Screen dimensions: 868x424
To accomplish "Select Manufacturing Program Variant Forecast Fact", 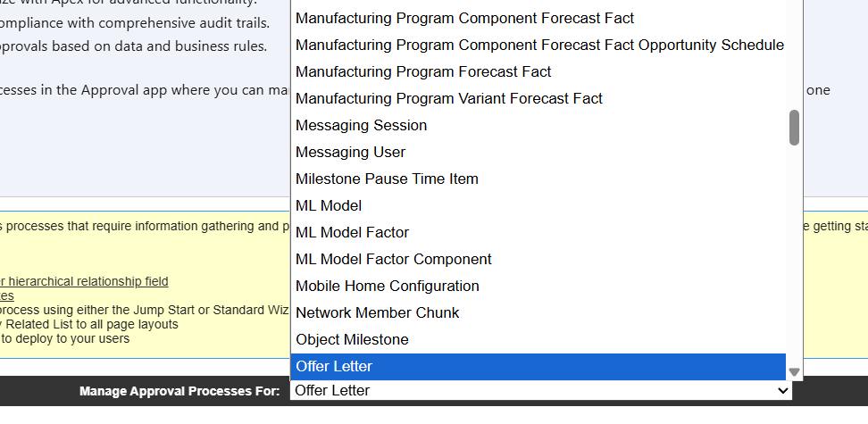I will click(449, 98).
